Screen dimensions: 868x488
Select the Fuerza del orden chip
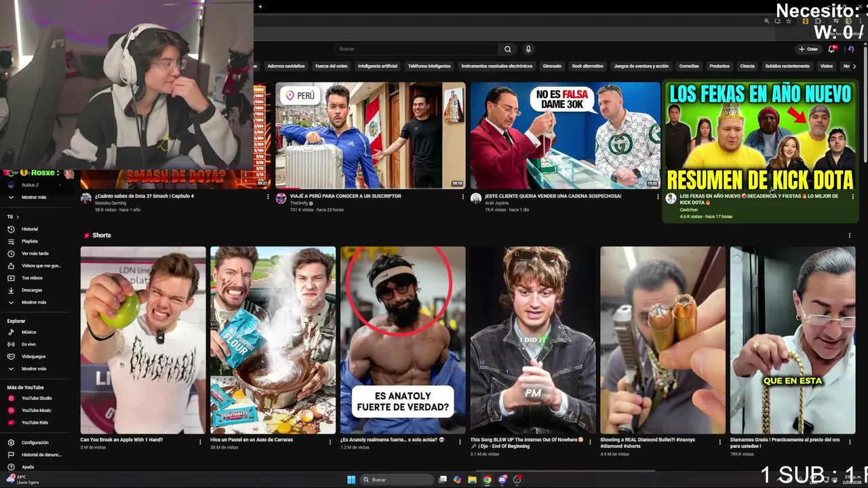[332, 66]
